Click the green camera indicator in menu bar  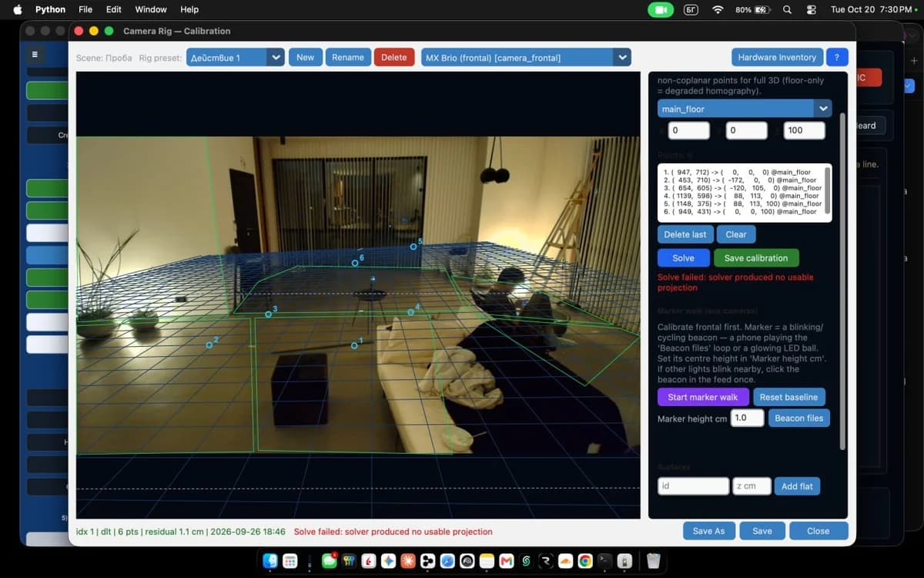[660, 9]
